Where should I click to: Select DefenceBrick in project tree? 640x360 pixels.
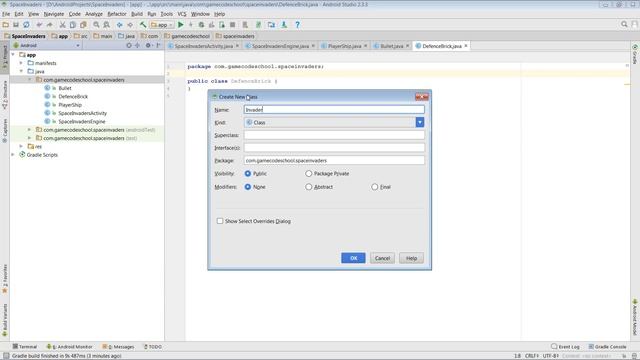73,96
